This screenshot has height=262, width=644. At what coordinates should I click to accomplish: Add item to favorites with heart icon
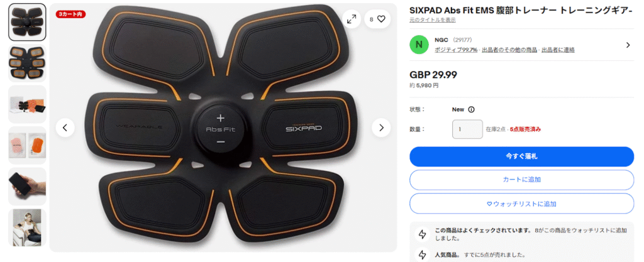pos(377,19)
